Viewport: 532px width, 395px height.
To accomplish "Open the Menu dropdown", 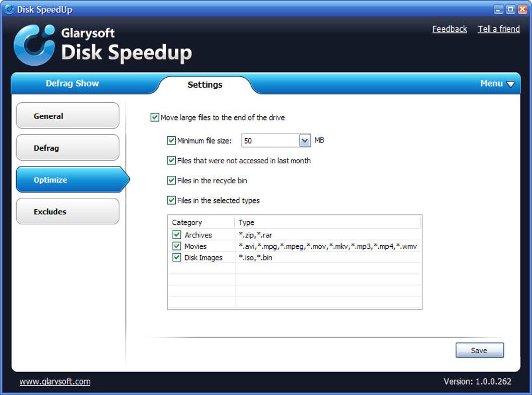I will point(498,83).
